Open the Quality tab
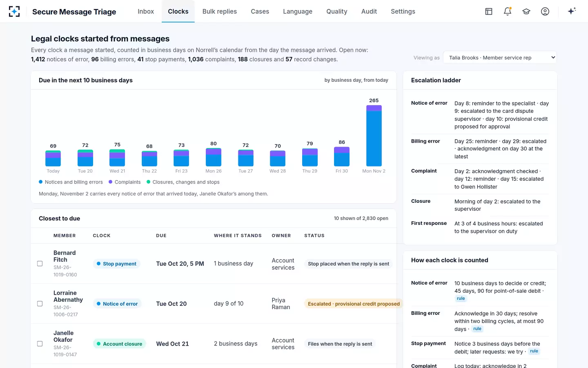Screen dimensions: 588x368 coord(337,11)
